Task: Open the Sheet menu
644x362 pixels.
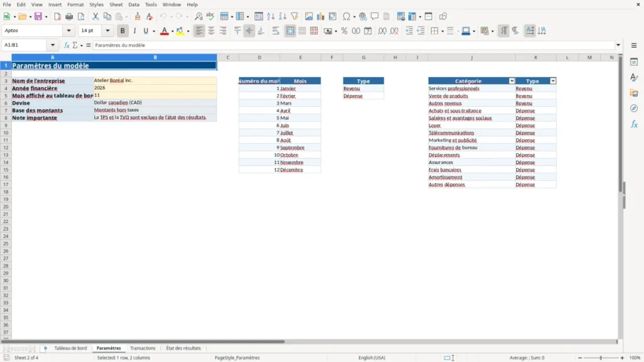Action: tap(116, 4)
